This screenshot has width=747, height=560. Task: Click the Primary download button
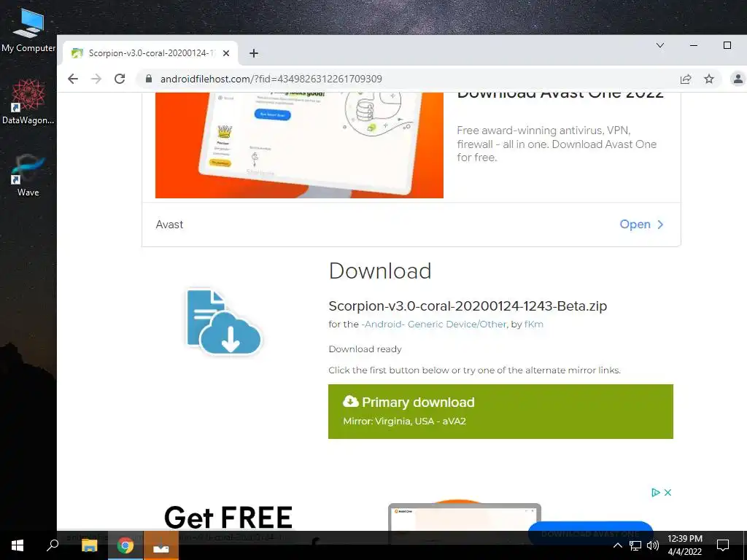click(500, 411)
